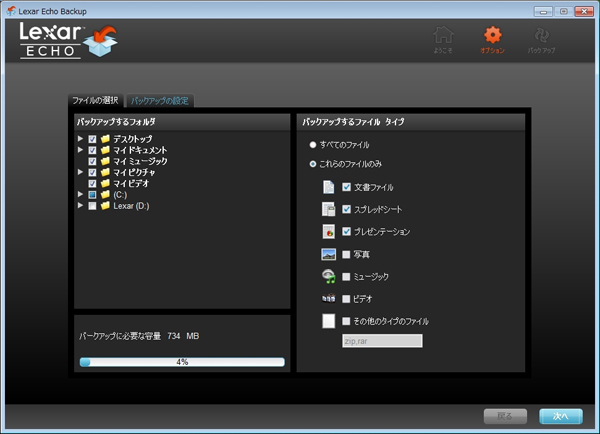Image resolution: width=600 pixels, height=434 pixels.
Task: Expand the (C:) drive node
Action: pos(80,195)
